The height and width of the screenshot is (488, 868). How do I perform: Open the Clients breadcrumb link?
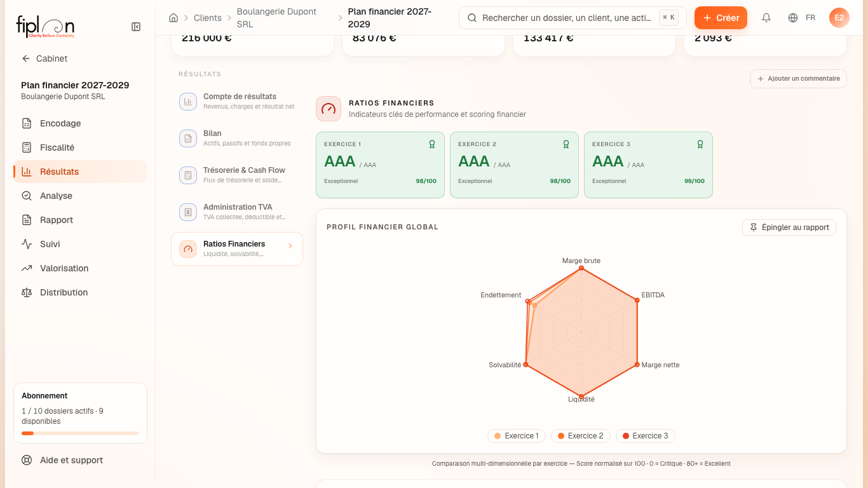208,18
